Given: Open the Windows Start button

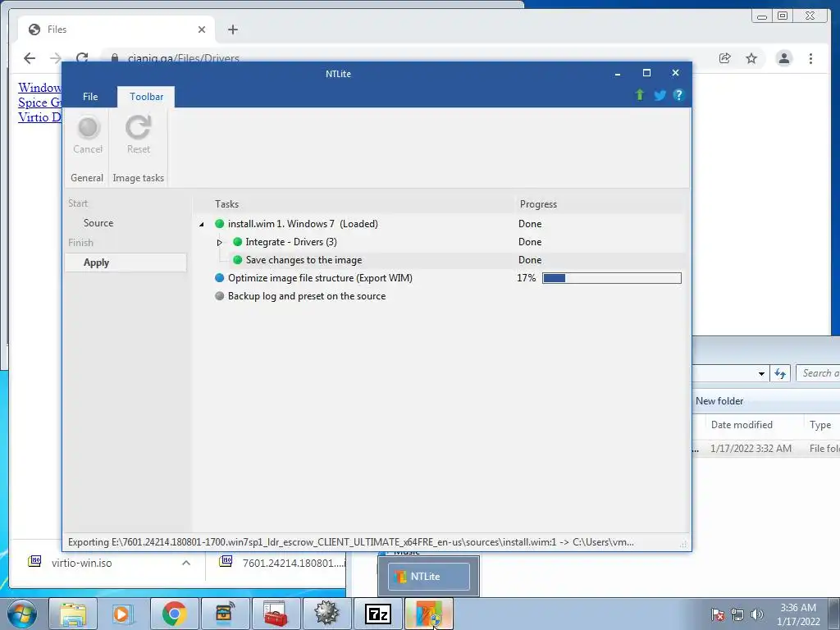Looking at the screenshot, I should coord(22,614).
